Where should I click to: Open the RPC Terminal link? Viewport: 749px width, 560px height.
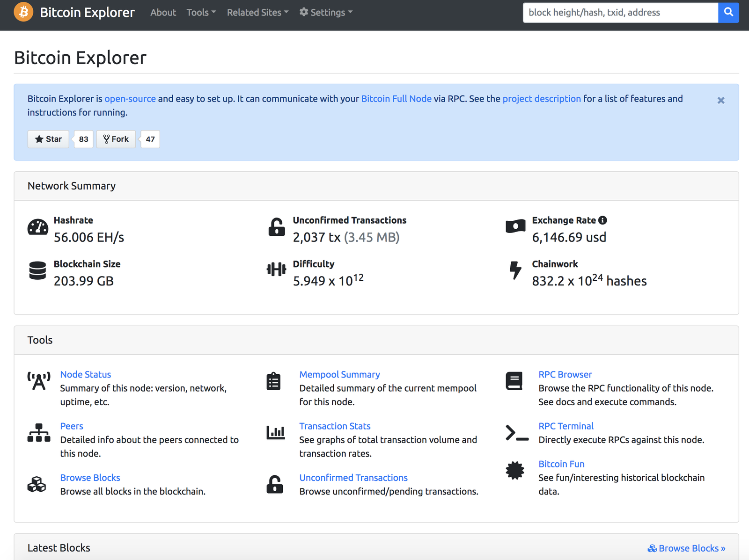pyautogui.click(x=566, y=426)
